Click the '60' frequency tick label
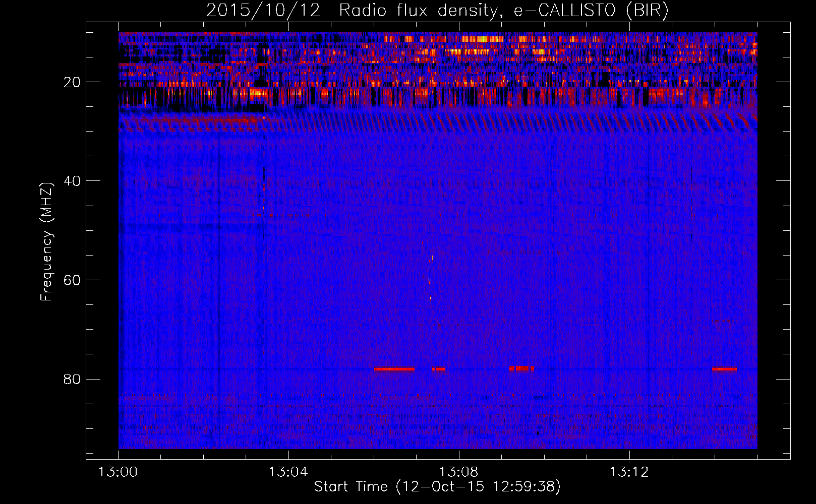The height and width of the screenshot is (504, 816). [x=73, y=280]
